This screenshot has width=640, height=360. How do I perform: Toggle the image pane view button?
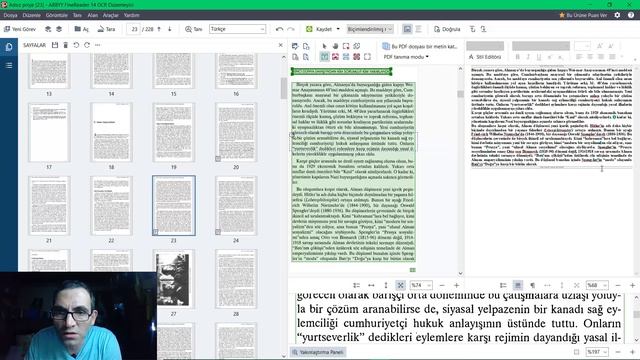(x=407, y=29)
